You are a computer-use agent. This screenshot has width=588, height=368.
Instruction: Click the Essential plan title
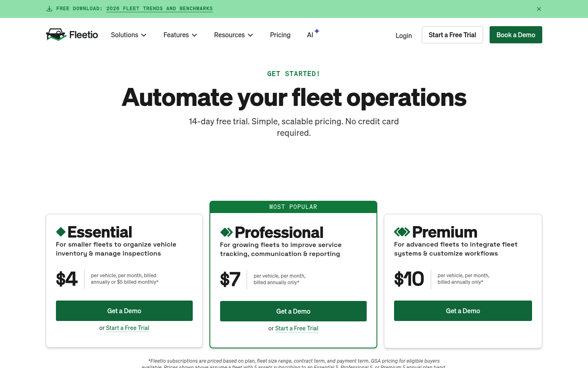tap(100, 232)
